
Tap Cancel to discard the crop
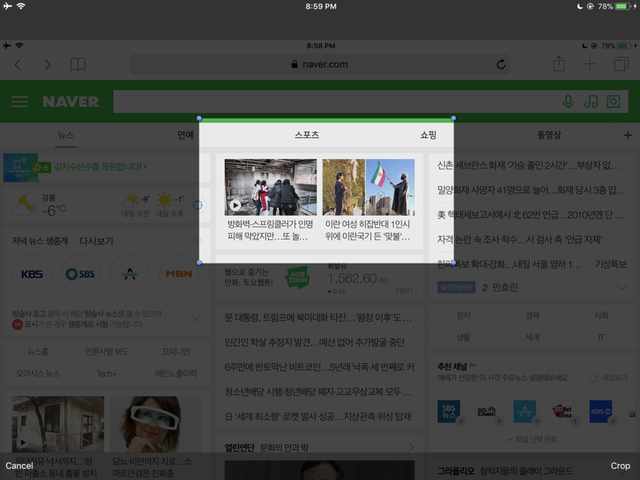[x=19, y=466]
